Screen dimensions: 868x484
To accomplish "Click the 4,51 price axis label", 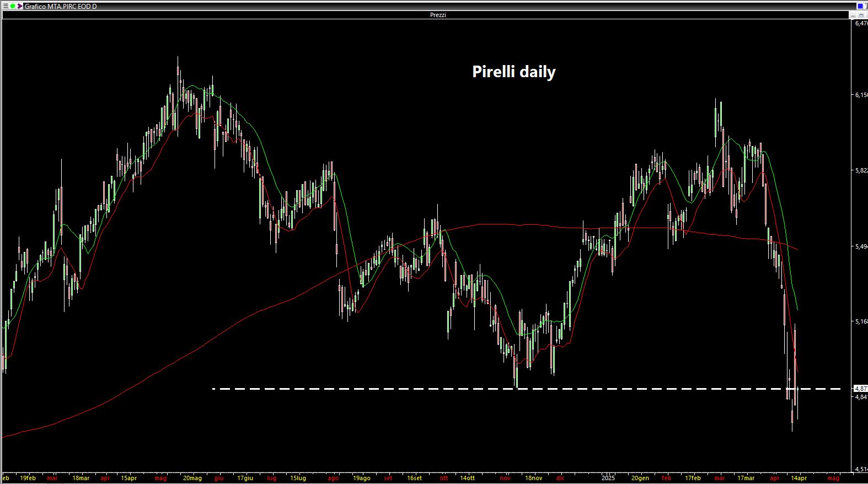I will (x=861, y=470).
